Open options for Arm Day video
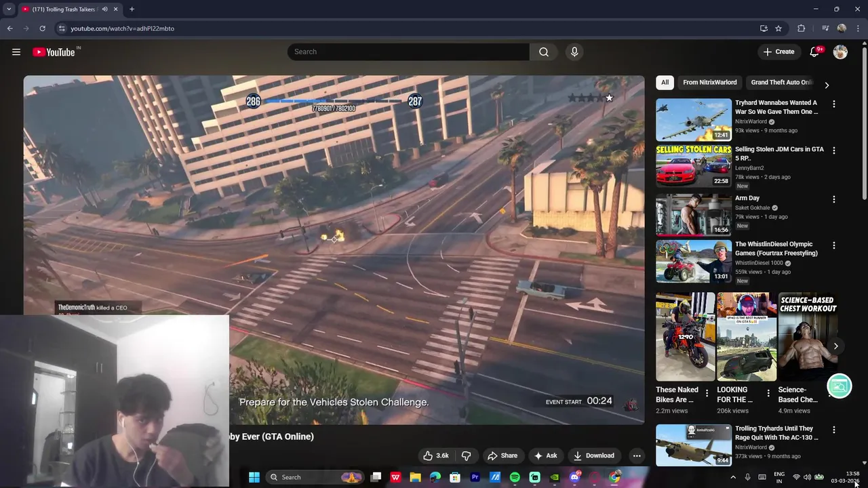Screen dimensions: 868x488 (x=834, y=199)
